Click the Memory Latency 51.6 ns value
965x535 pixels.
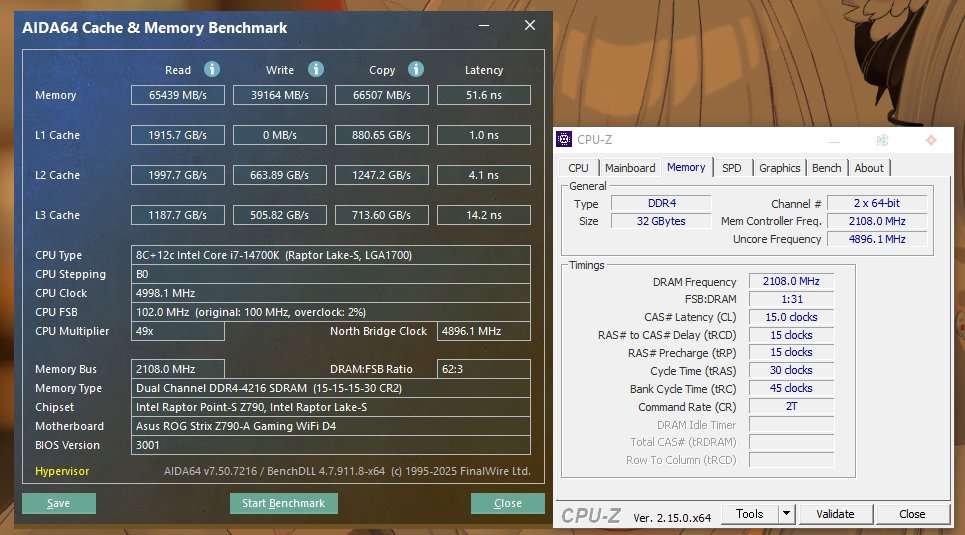pos(484,95)
